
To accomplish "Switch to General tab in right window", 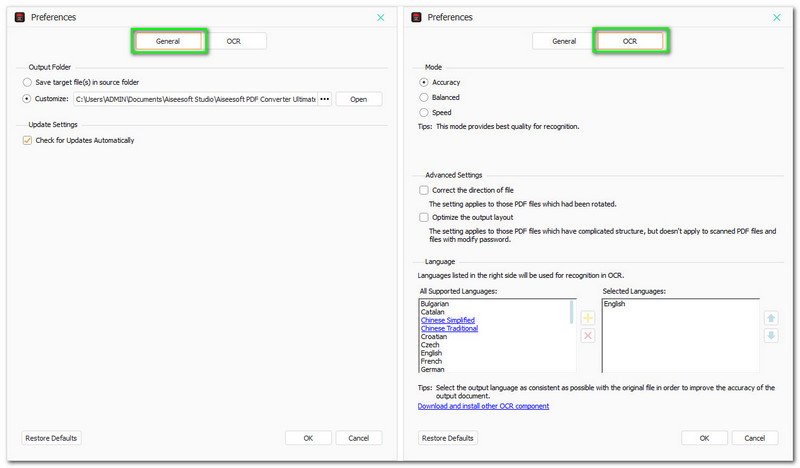I will coord(564,41).
